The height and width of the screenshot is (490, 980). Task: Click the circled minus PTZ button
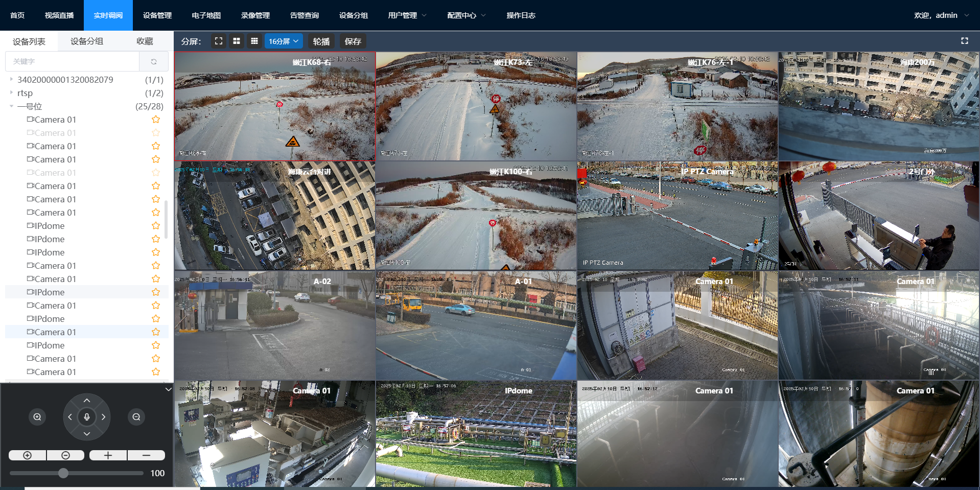[65, 455]
